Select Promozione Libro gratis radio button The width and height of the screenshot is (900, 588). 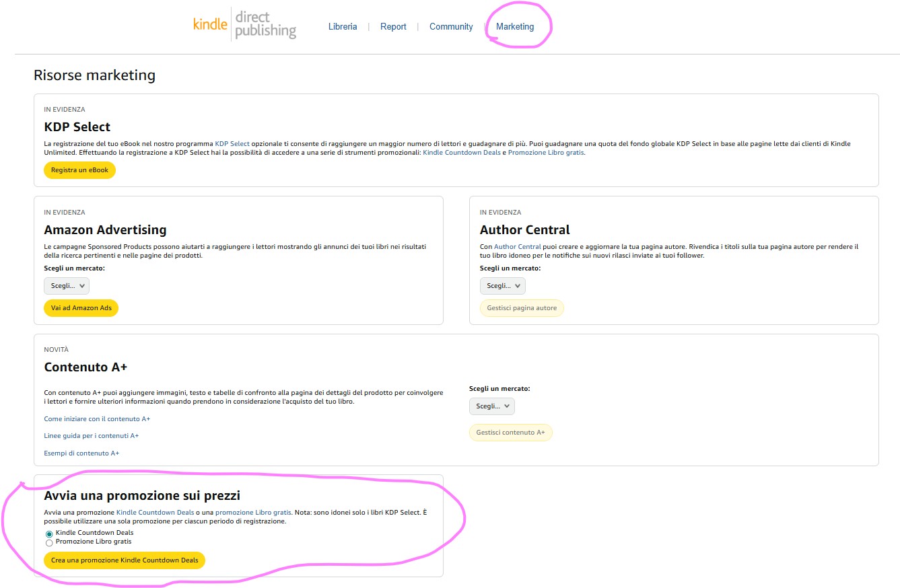49,542
